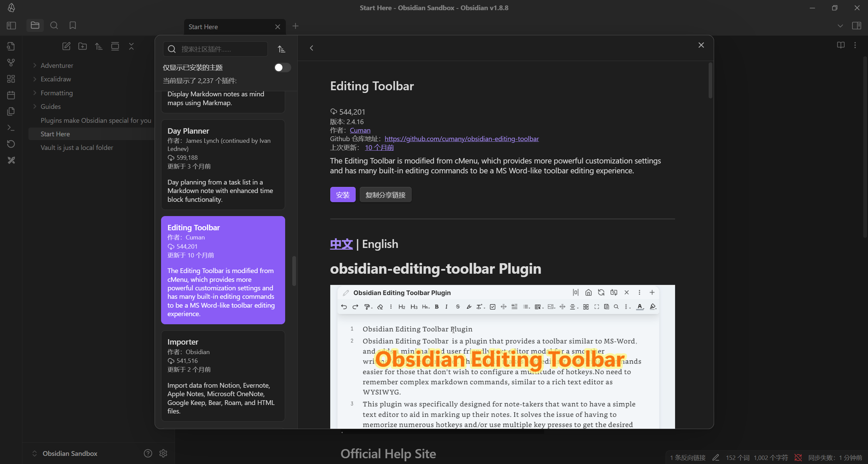This screenshot has width=868, height=464.
Task: Click the 复制分享链接 copy share link button
Action: (386, 195)
